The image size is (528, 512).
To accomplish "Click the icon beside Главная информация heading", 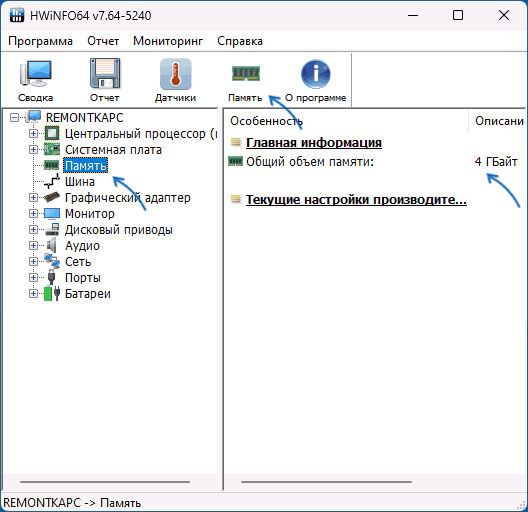I will tap(236, 142).
